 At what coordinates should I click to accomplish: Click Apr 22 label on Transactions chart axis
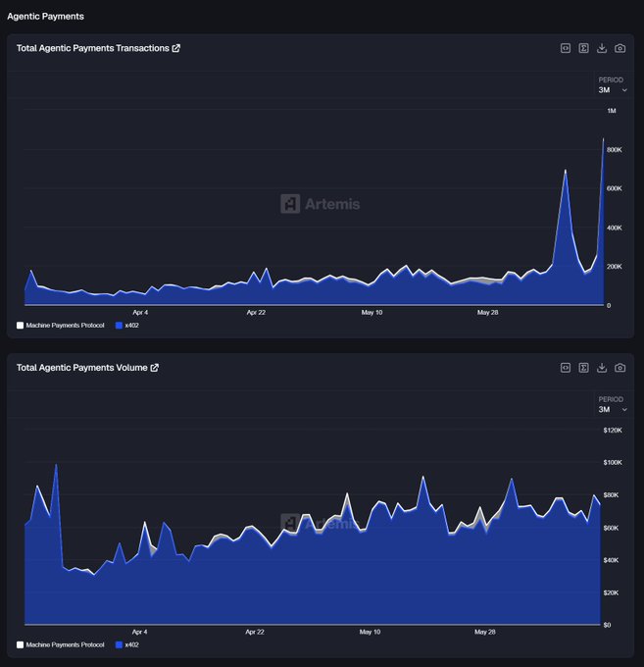pos(256,313)
